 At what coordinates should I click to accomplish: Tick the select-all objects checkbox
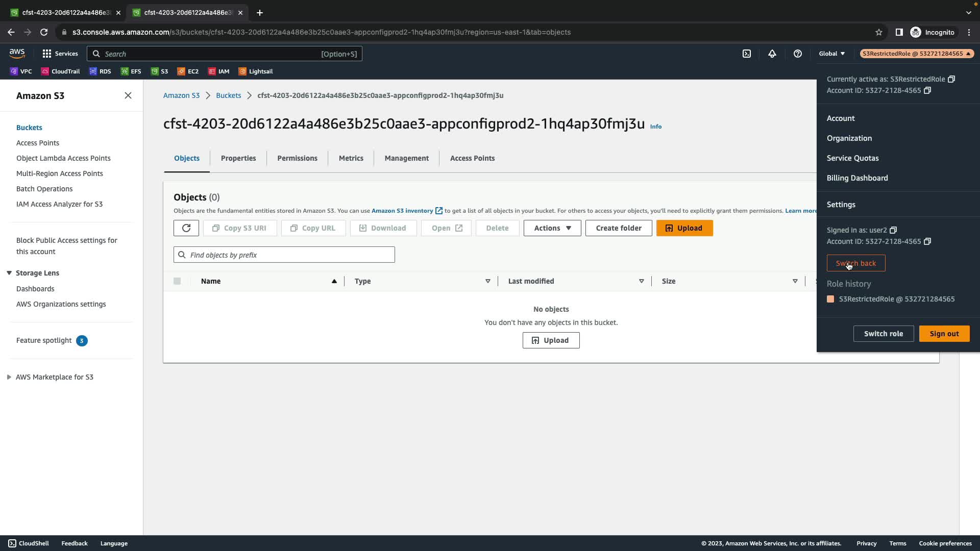click(x=177, y=281)
